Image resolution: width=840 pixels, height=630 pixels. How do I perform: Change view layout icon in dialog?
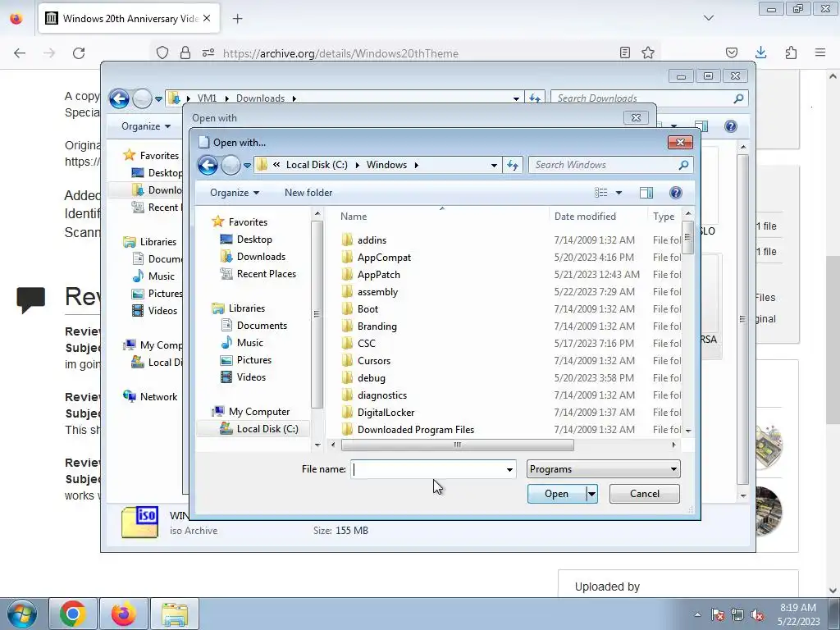tap(601, 193)
